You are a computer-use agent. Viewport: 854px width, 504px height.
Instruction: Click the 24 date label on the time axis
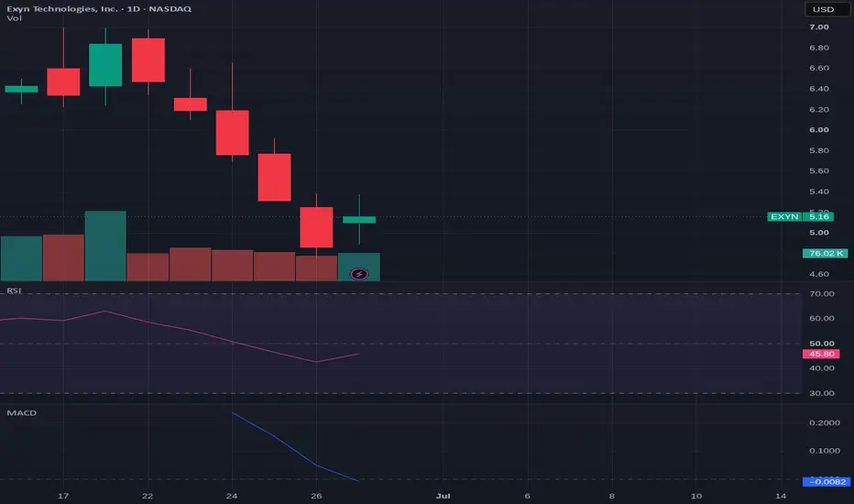click(x=232, y=496)
